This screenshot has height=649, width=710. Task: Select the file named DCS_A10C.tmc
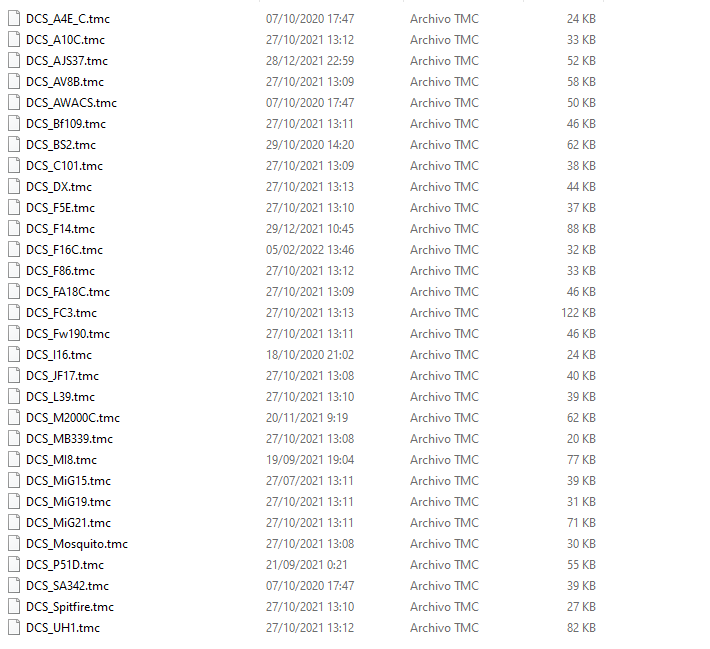65,40
